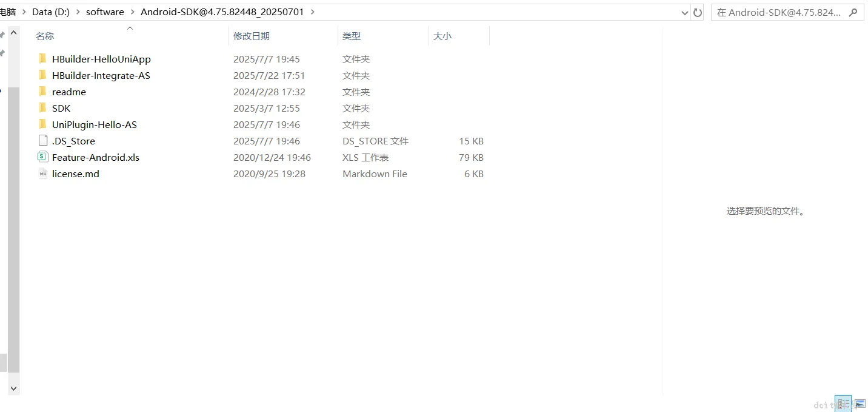Click the search magnifier icon
Screen dimensions: 868x412
(x=853, y=12)
